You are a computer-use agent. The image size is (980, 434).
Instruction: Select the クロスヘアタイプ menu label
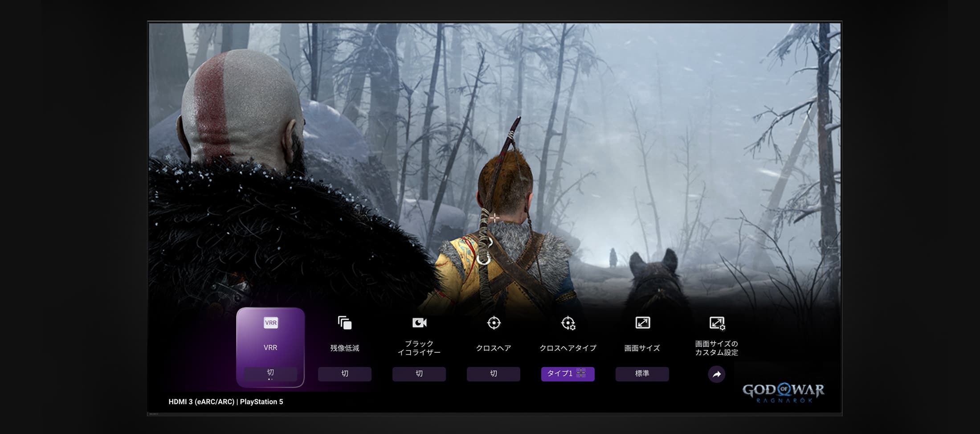pyautogui.click(x=568, y=348)
